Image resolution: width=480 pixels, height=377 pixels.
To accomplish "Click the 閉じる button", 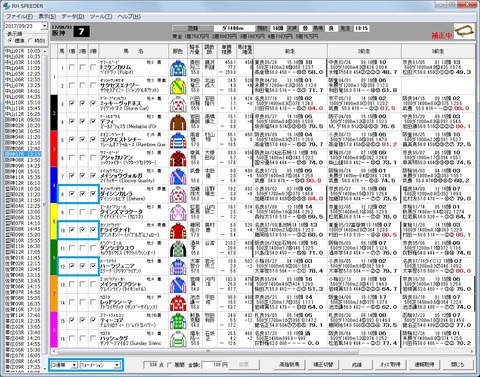I will coord(457,365).
